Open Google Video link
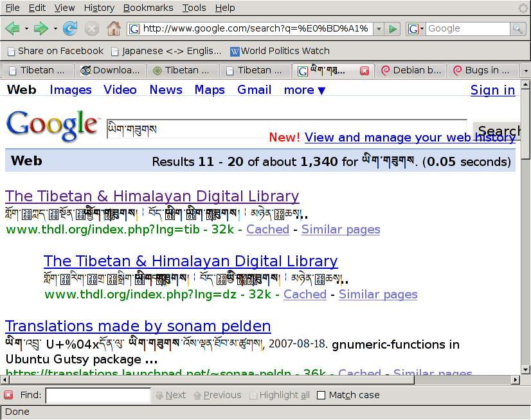This screenshot has width=531, height=420. [x=120, y=90]
